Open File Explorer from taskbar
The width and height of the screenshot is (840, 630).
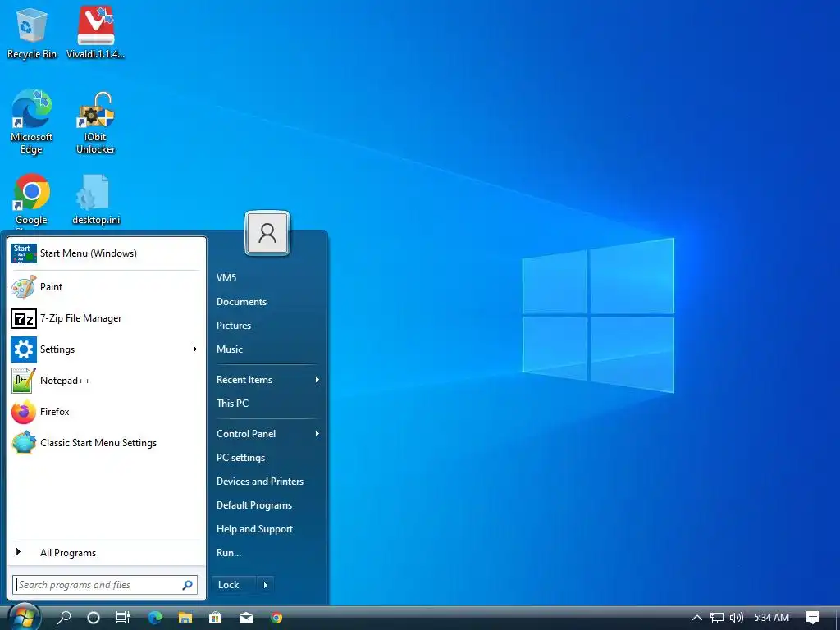[185, 618]
